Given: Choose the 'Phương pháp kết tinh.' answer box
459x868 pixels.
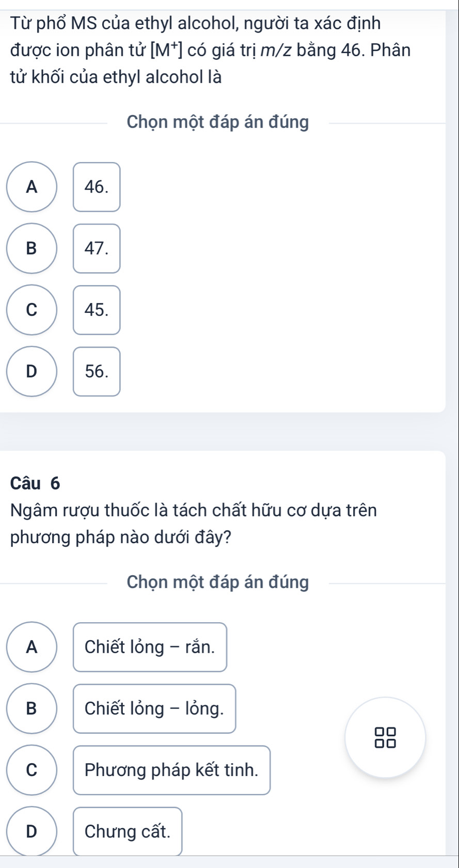Looking at the screenshot, I should 171,770.
